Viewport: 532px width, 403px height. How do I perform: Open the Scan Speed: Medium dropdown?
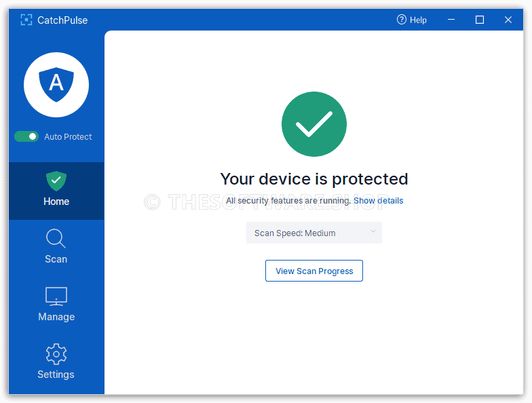[x=314, y=233]
